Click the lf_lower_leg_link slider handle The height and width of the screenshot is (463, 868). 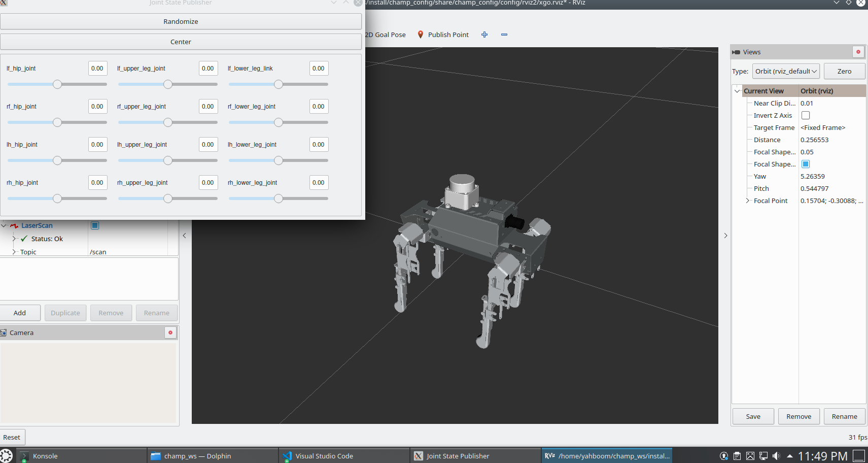point(279,84)
